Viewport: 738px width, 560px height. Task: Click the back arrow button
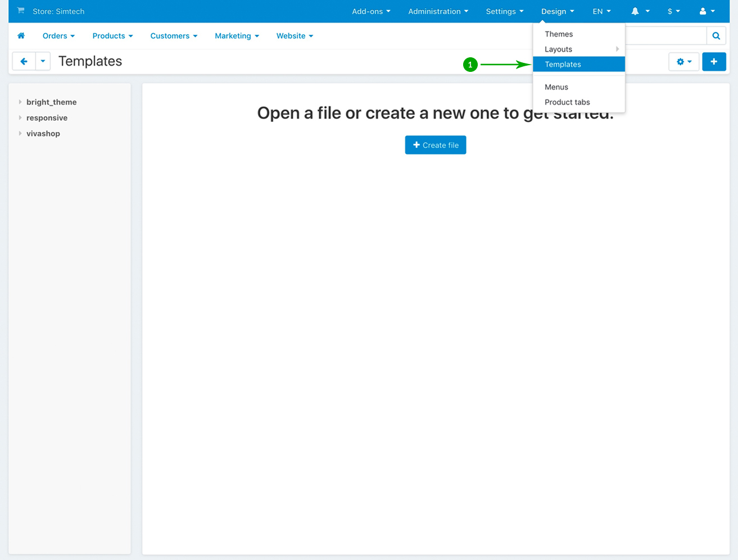pos(24,61)
